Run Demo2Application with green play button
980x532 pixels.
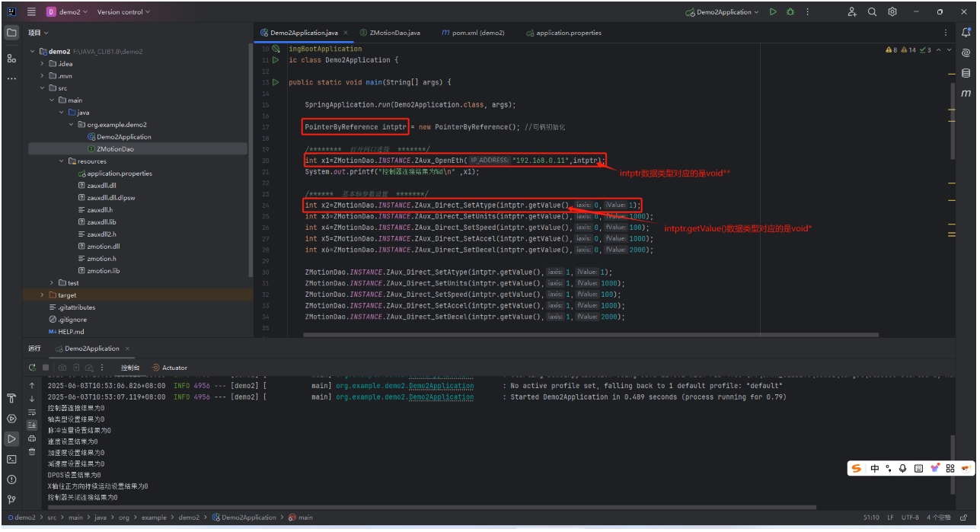(x=773, y=12)
